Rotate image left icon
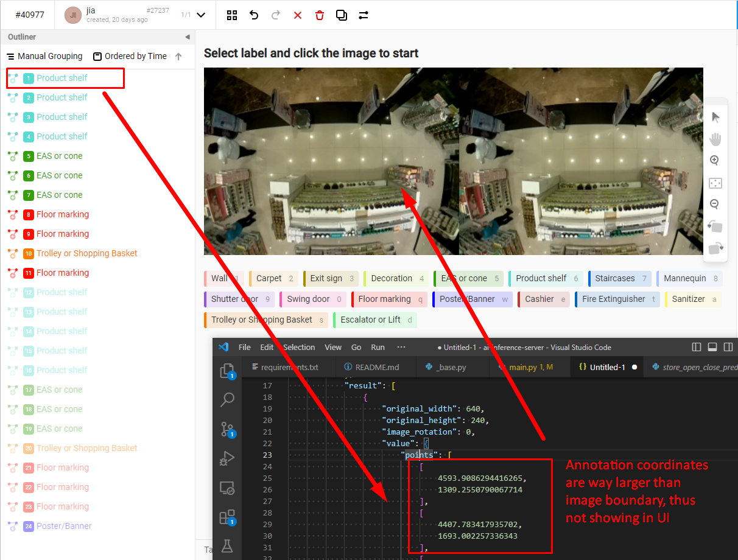The width and height of the screenshot is (738, 560). (x=715, y=226)
